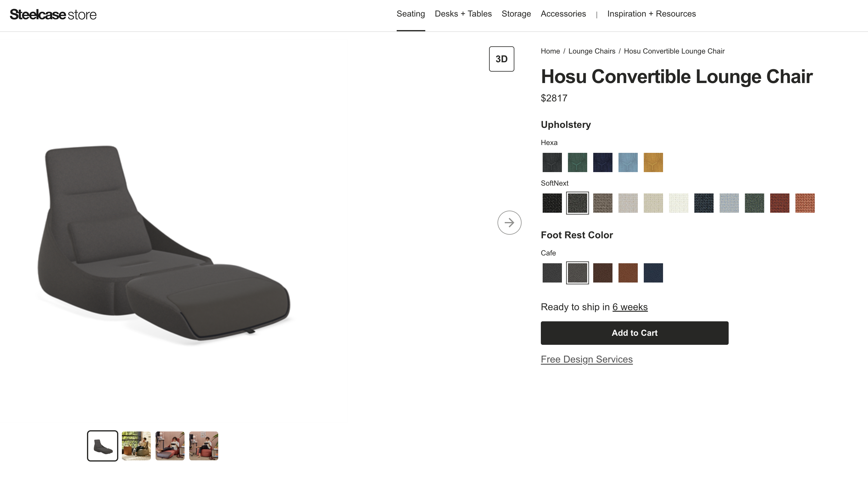The height and width of the screenshot is (482, 868).
Task: Go to Lounge Chairs breadcrumb link
Action: click(x=592, y=51)
